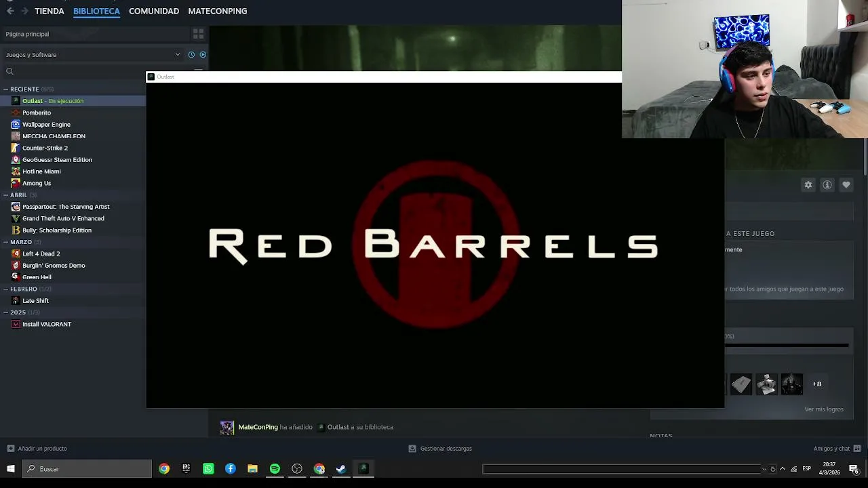
Task: Open Windows notification center
Action: tap(854, 468)
